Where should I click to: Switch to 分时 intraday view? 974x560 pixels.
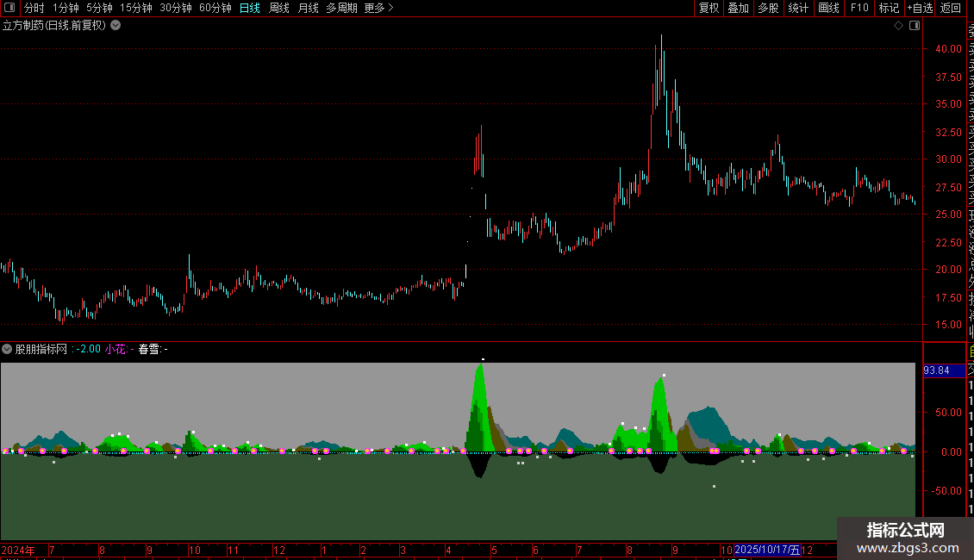pyautogui.click(x=34, y=8)
